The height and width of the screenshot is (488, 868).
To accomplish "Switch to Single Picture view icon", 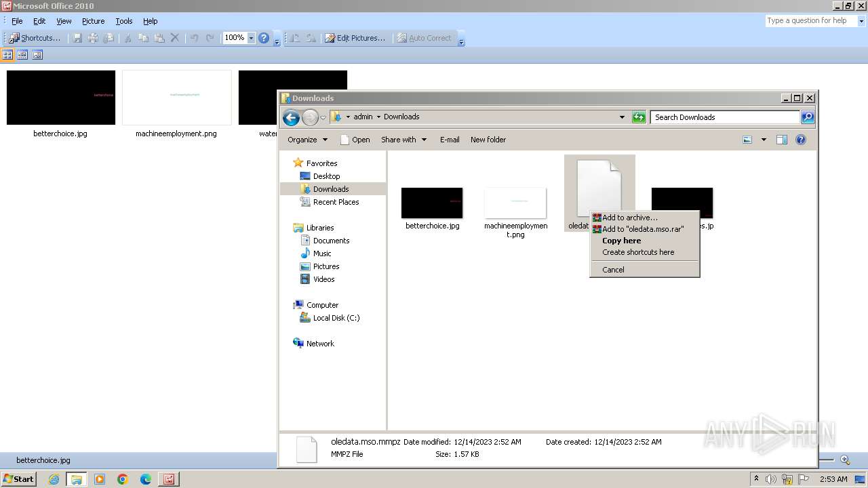I will coord(37,55).
